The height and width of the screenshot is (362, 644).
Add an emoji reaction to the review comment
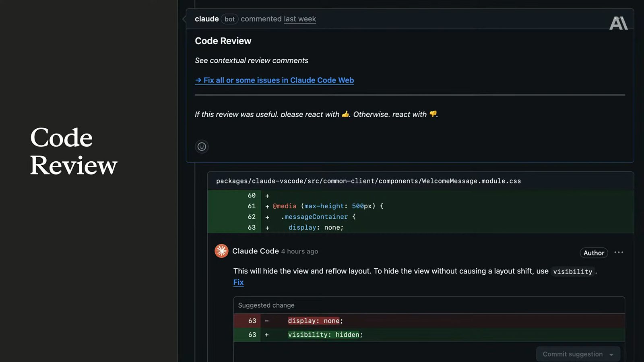coord(202,147)
